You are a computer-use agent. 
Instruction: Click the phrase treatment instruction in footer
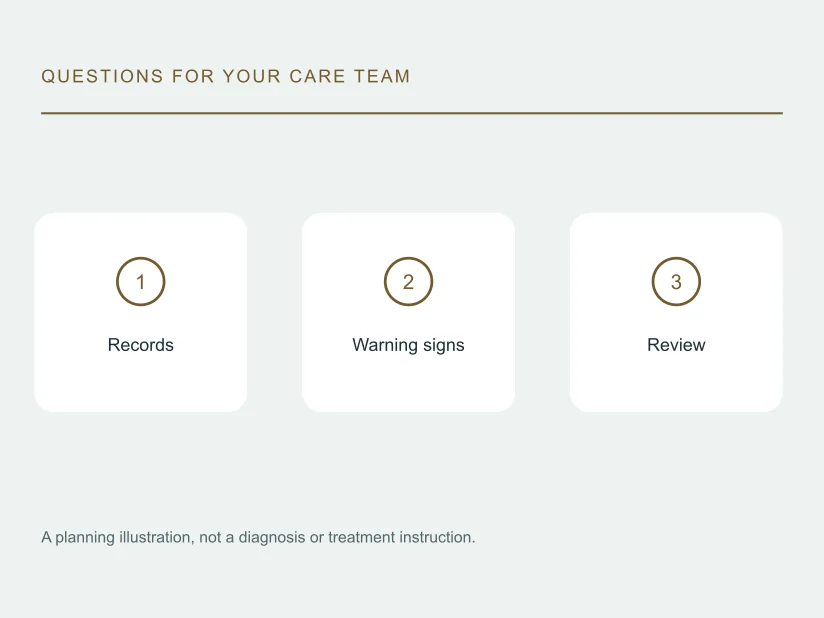(401, 538)
